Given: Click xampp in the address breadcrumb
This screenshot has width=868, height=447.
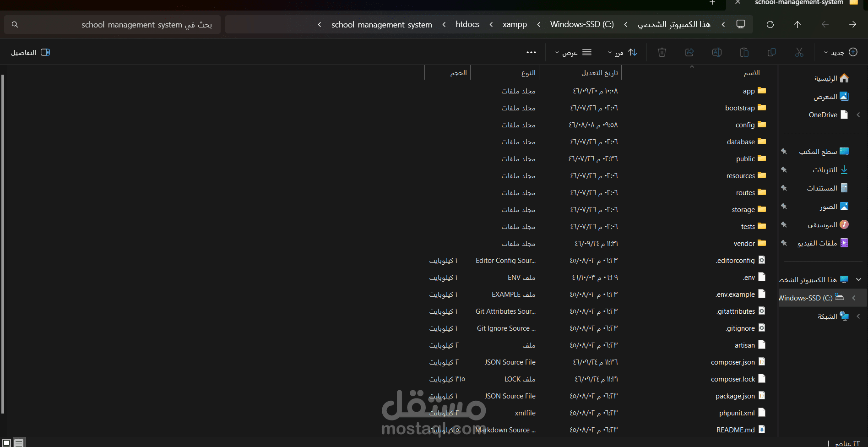Looking at the screenshot, I should tap(515, 24).
